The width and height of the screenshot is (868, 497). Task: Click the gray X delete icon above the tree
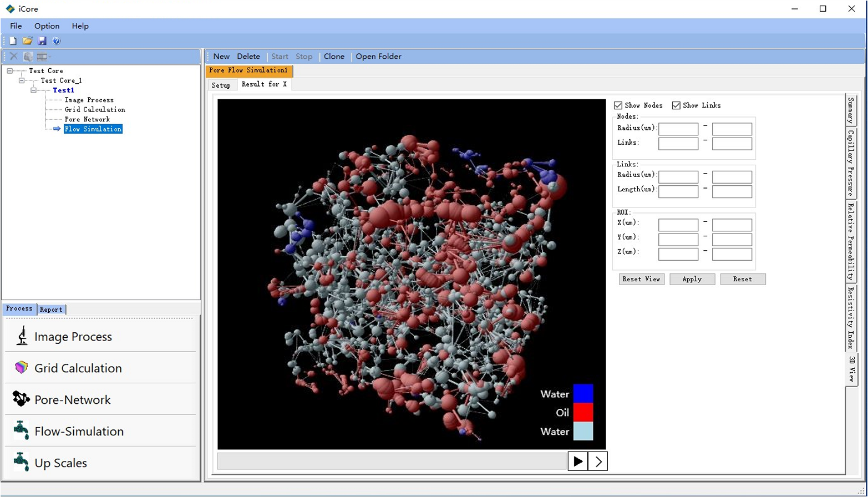click(x=14, y=57)
